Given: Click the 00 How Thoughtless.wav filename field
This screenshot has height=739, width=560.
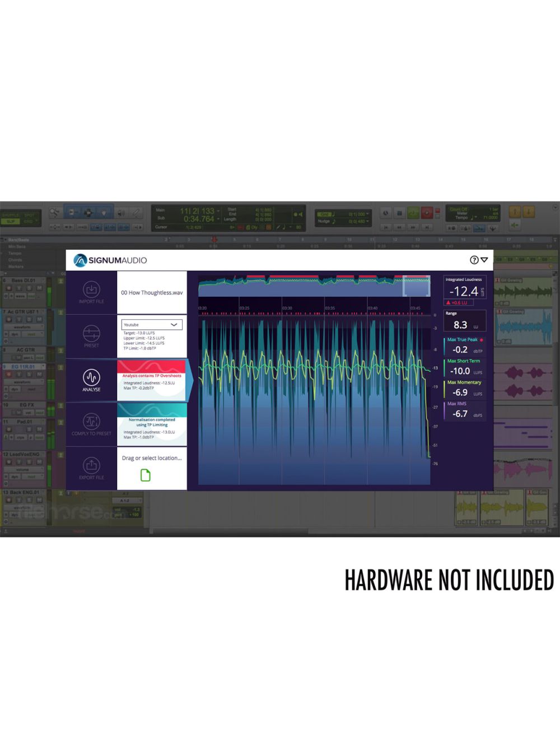Looking at the screenshot, I should (x=151, y=292).
